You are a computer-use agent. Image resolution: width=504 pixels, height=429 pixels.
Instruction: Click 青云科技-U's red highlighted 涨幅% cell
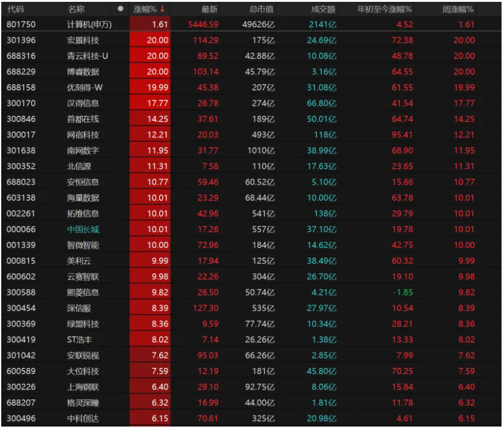(x=150, y=56)
